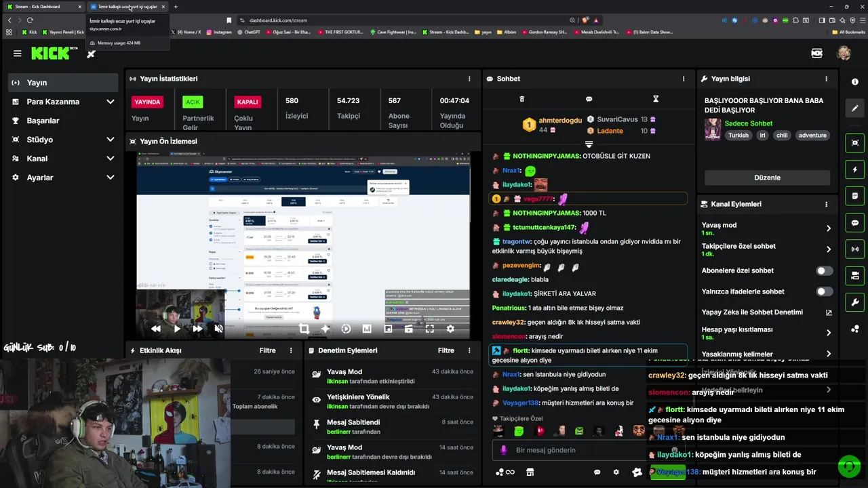Click the video camera icon near avatar

pyautogui.click(x=817, y=54)
